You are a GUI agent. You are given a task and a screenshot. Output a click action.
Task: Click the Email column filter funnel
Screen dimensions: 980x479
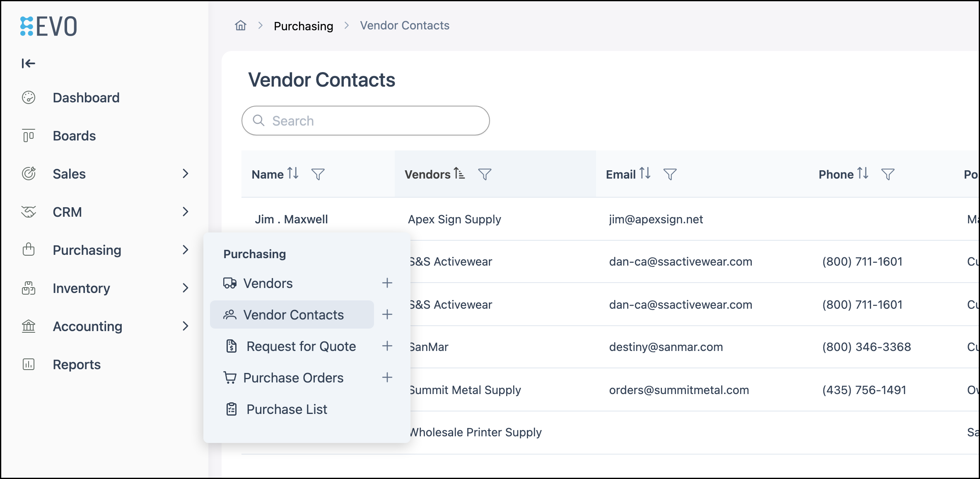coord(670,174)
